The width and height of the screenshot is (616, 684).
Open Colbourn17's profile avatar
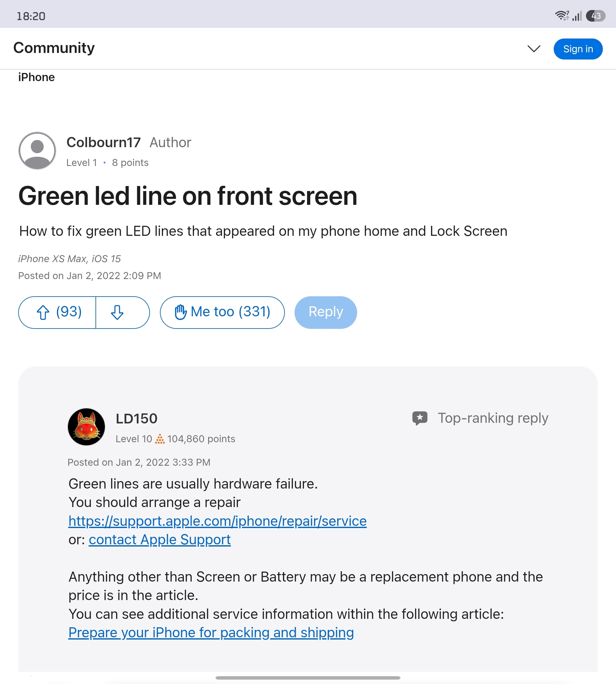(x=37, y=151)
